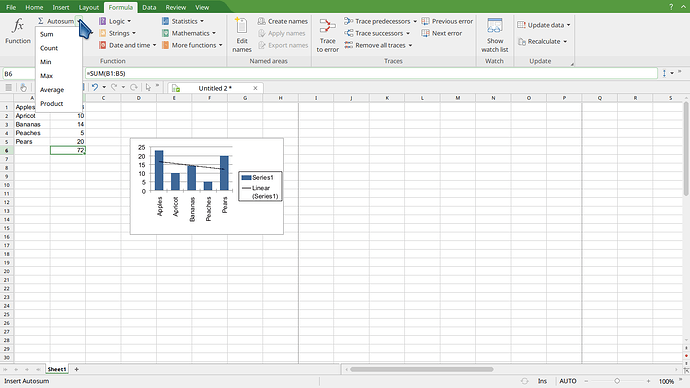The width and height of the screenshot is (690, 388).
Task: Click row header 10
Action: pos(7,185)
